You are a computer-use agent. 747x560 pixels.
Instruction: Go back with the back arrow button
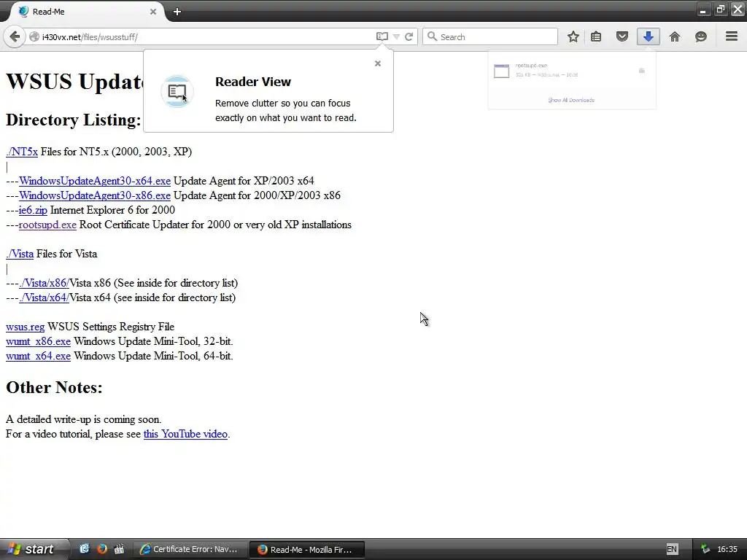click(x=15, y=36)
